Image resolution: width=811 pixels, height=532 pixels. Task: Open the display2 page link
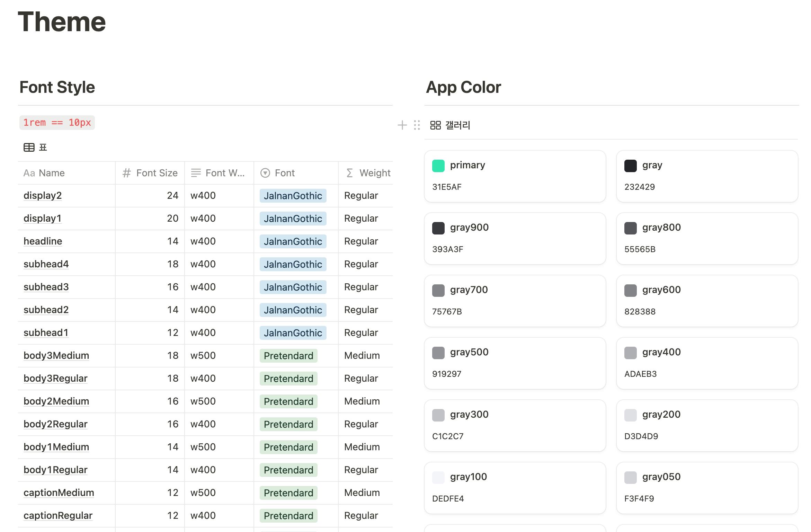point(43,195)
